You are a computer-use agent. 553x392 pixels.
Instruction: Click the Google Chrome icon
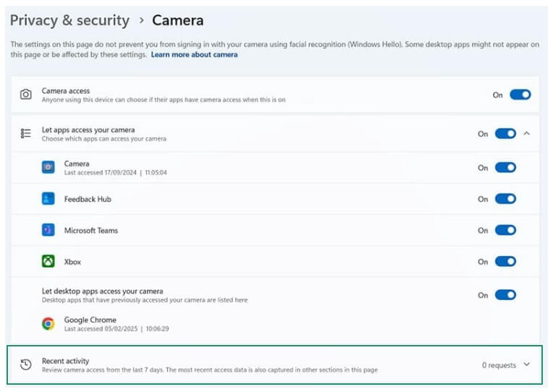48,323
